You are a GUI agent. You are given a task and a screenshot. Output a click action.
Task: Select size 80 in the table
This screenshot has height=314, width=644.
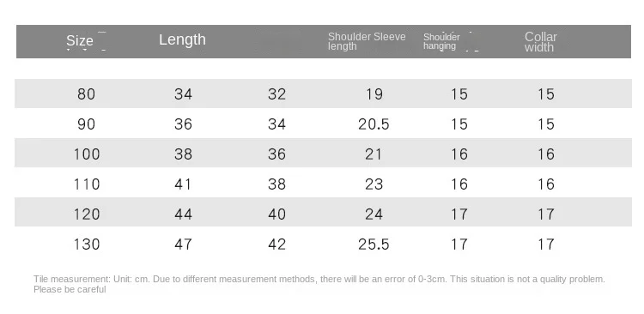pyautogui.click(x=86, y=94)
